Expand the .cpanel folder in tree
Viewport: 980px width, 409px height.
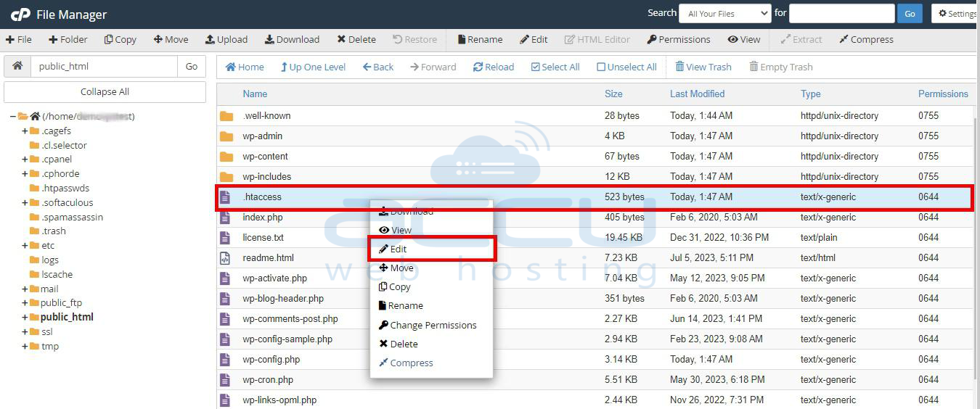tap(25, 160)
